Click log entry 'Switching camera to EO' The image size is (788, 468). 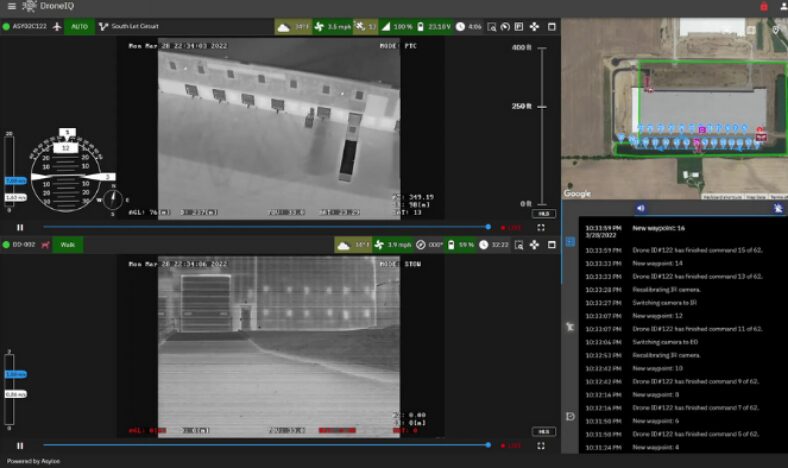(x=665, y=342)
